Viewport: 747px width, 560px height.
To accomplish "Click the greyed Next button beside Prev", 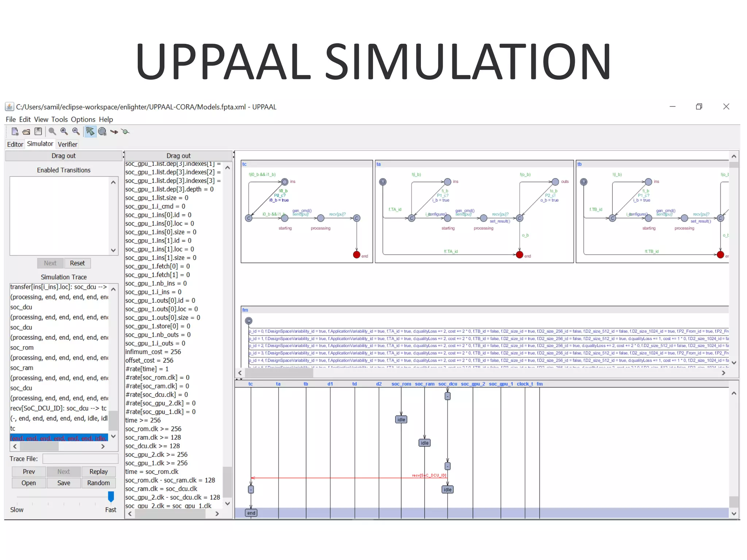I will (63, 471).
